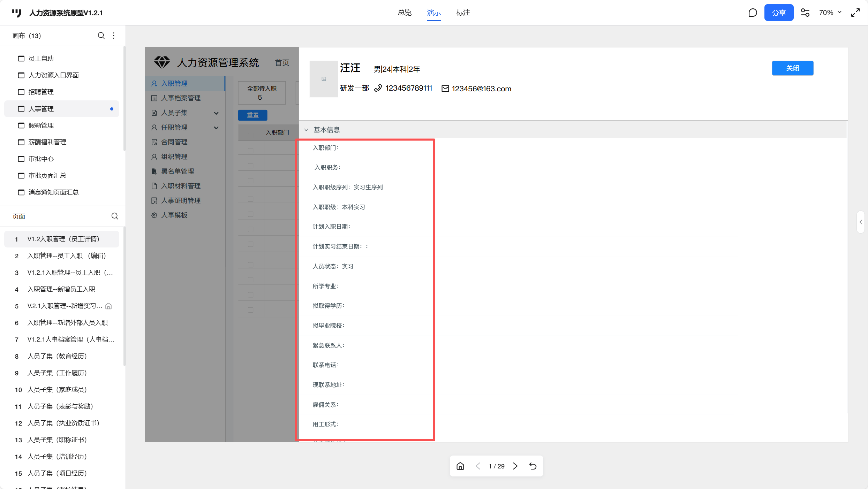Click the settings sliders icon
This screenshot has height=489, width=868.
[805, 13]
